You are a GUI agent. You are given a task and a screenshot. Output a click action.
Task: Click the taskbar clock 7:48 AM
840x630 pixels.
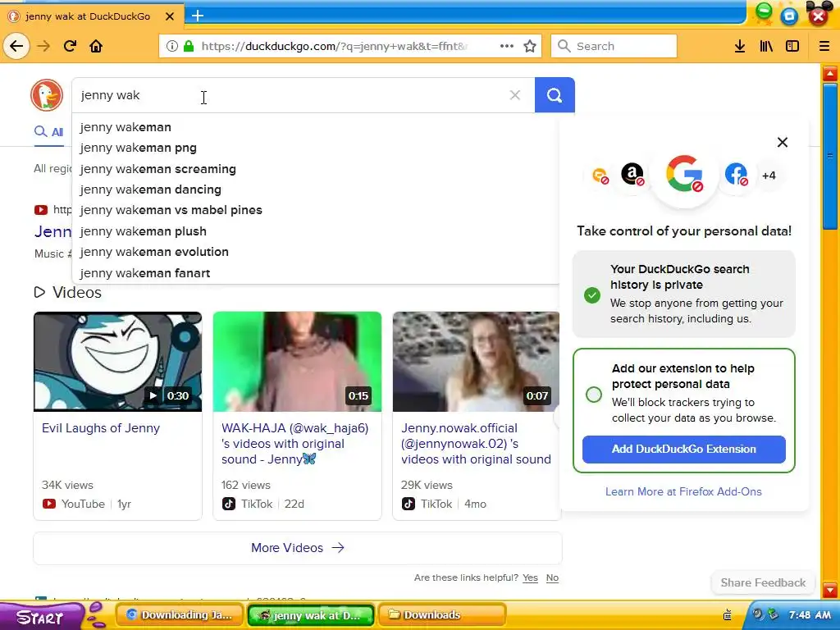point(810,615)
